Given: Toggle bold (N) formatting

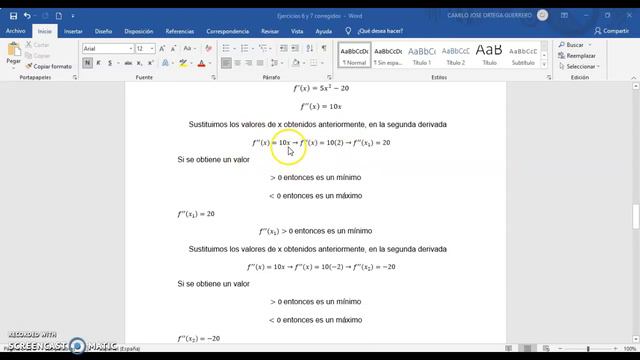Looking at the screenshot, I should (87, 63).
